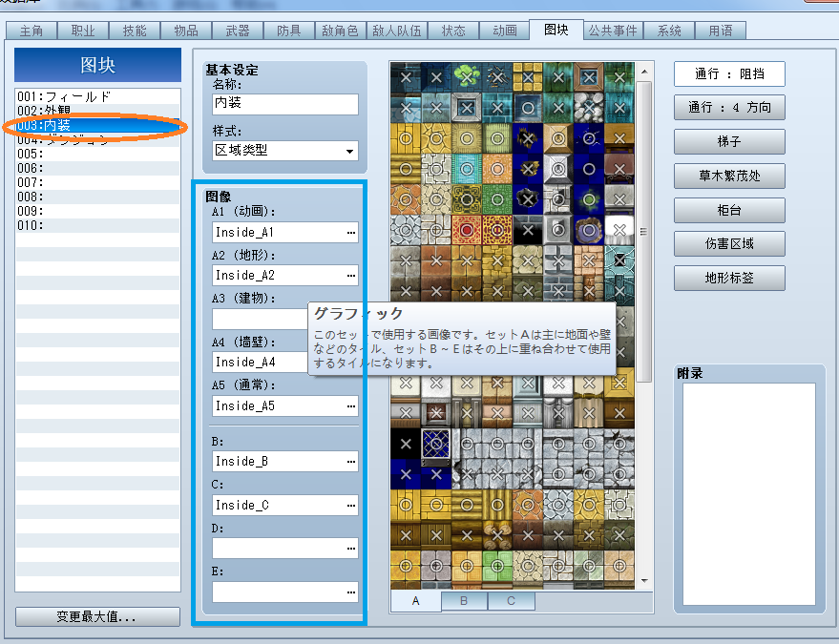839x644 pixels.
Task: Show tileset page B tab
Action: coord(464,601)
